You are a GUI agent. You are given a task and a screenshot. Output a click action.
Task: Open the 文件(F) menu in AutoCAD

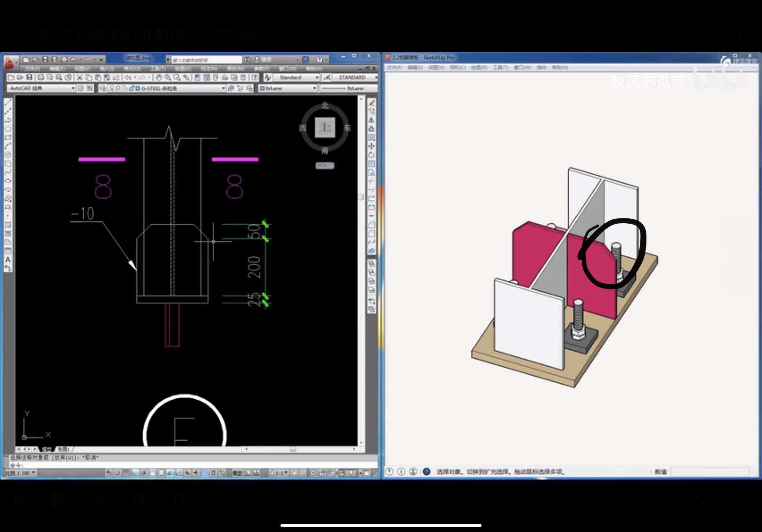pos(32,69)
